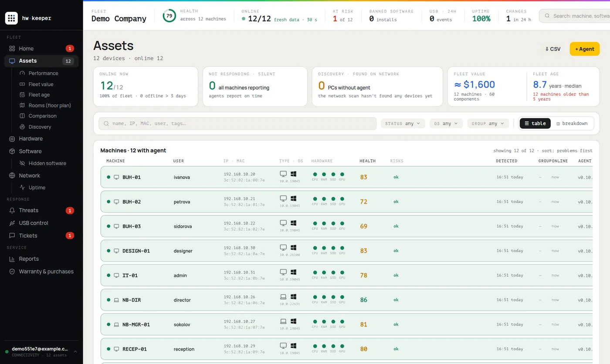Click the Rooms floor plan map icon
The height and width of the screenshot is (364, 610).
pos(23,105)
